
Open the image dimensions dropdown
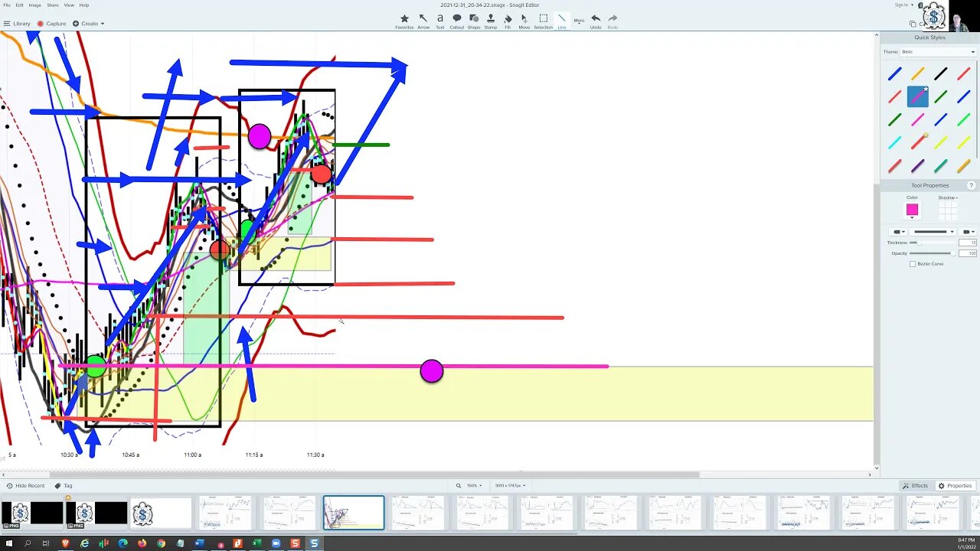click(x=510, y=486)
